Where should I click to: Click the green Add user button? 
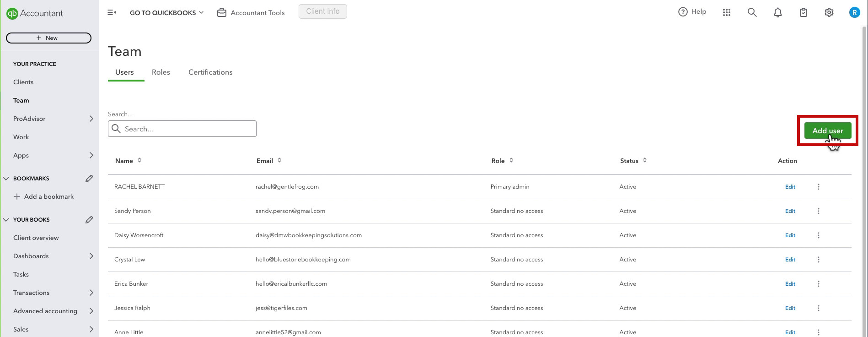[827, 130]
